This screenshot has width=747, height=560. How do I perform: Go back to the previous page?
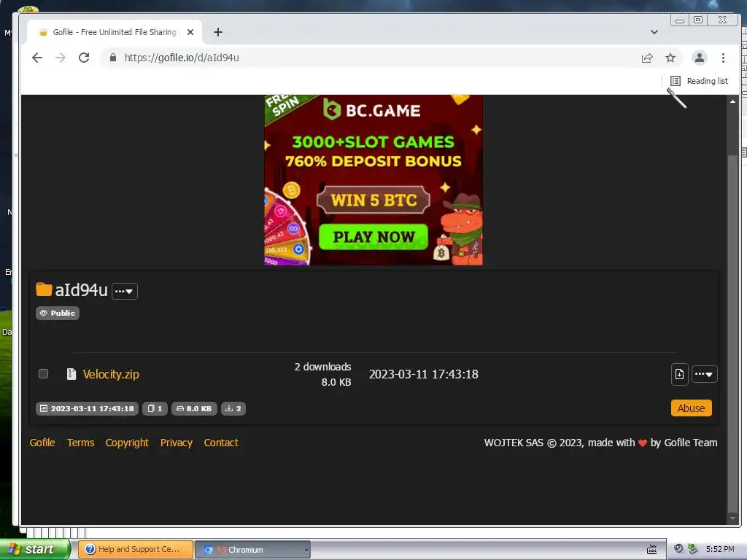click(x=36, y=58)
